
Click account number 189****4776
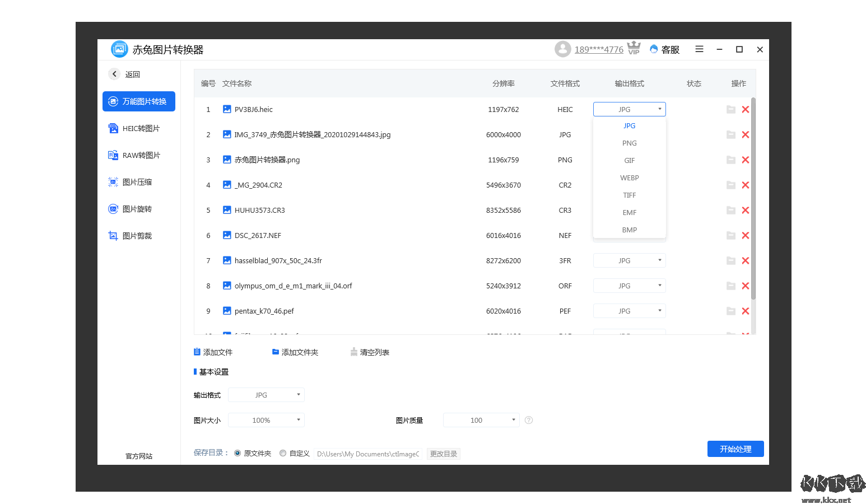[x=599, y=49]
